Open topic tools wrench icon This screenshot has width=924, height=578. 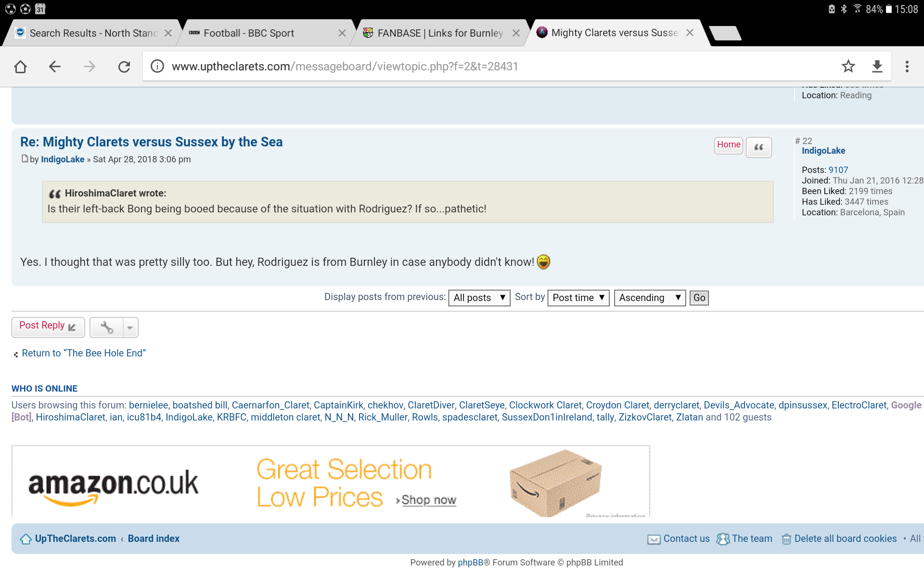(x=107, y=328)
